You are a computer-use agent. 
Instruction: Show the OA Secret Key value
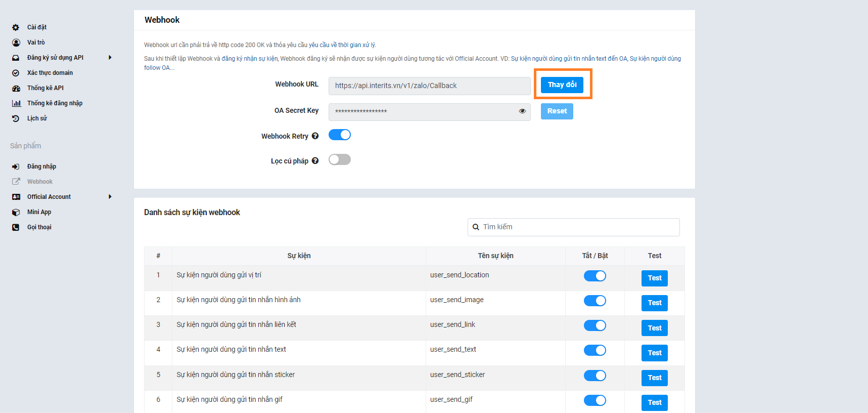pyautogui.click(x=522, y=111)
